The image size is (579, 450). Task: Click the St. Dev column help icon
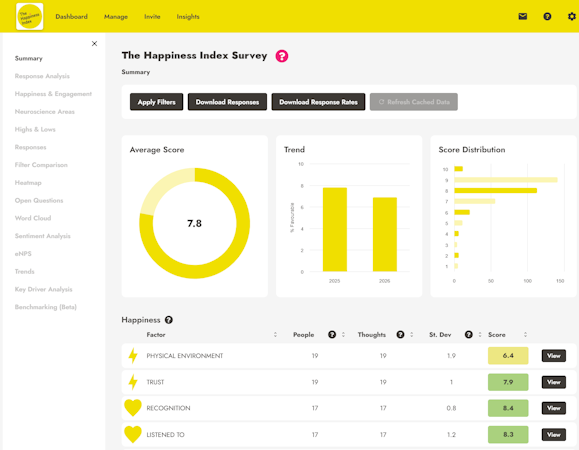pos(469,335)
